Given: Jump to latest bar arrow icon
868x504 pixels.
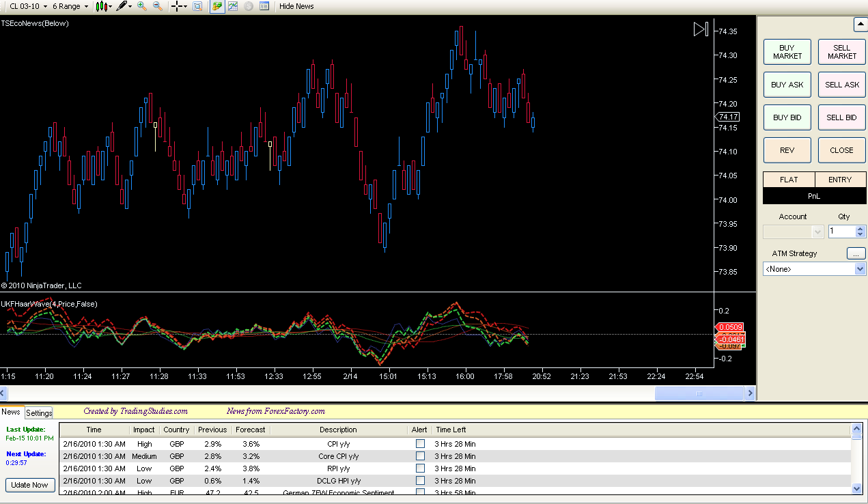Looking at the screenshot, I should tap(701, 29).
